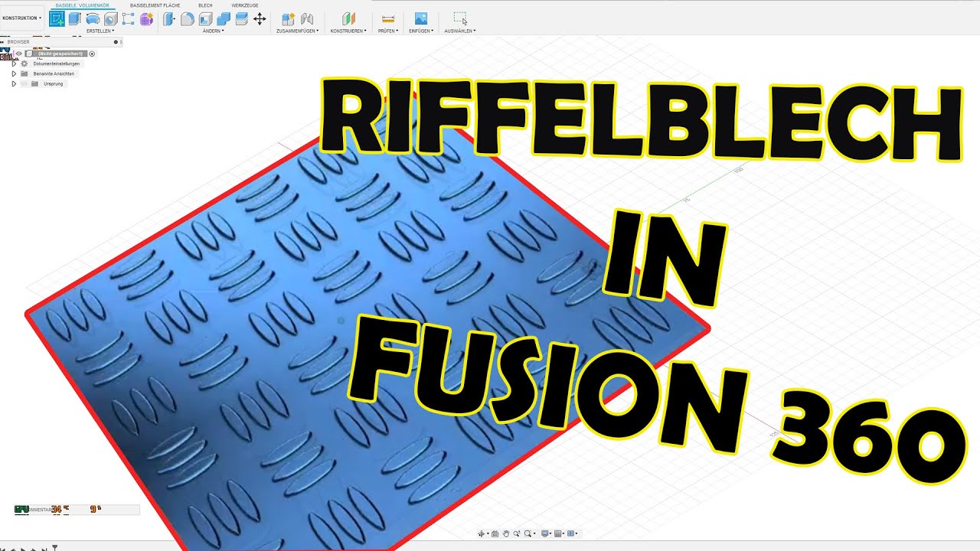The image size is (980, 551).
Task: Click the Browser panel options dot
Action: [116, 42]
